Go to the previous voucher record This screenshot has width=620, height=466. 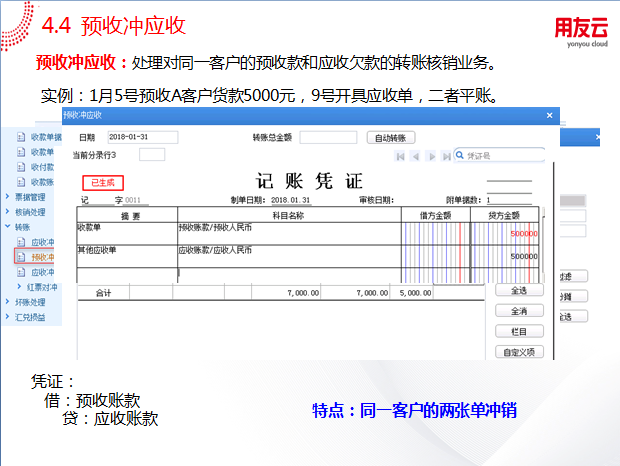coord(416,157)
